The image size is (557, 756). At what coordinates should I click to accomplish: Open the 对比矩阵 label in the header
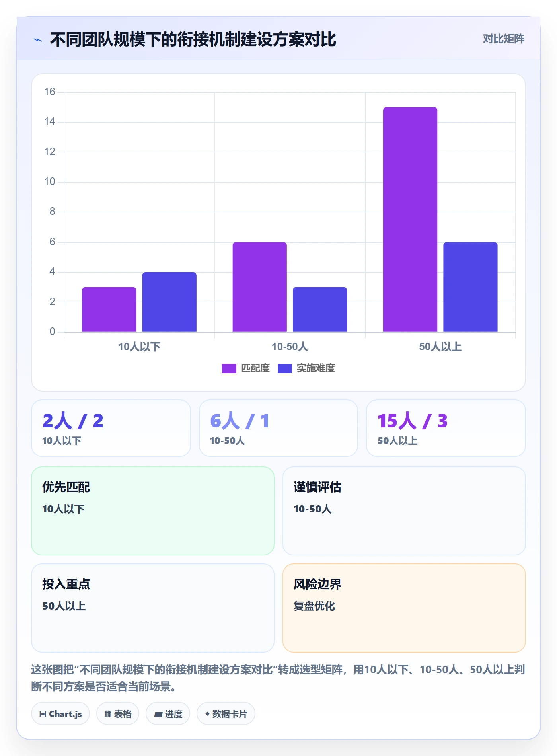(x=503, y=39)
